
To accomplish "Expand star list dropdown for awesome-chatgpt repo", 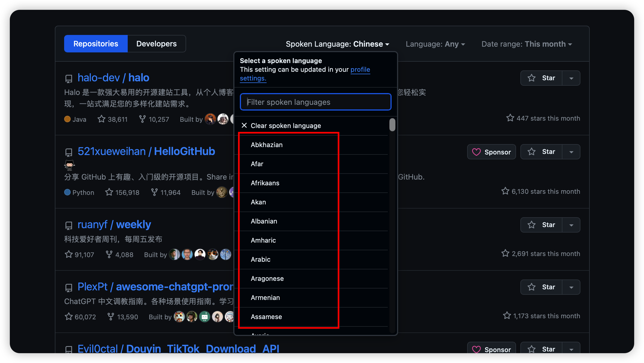I will tap(571, 287).
